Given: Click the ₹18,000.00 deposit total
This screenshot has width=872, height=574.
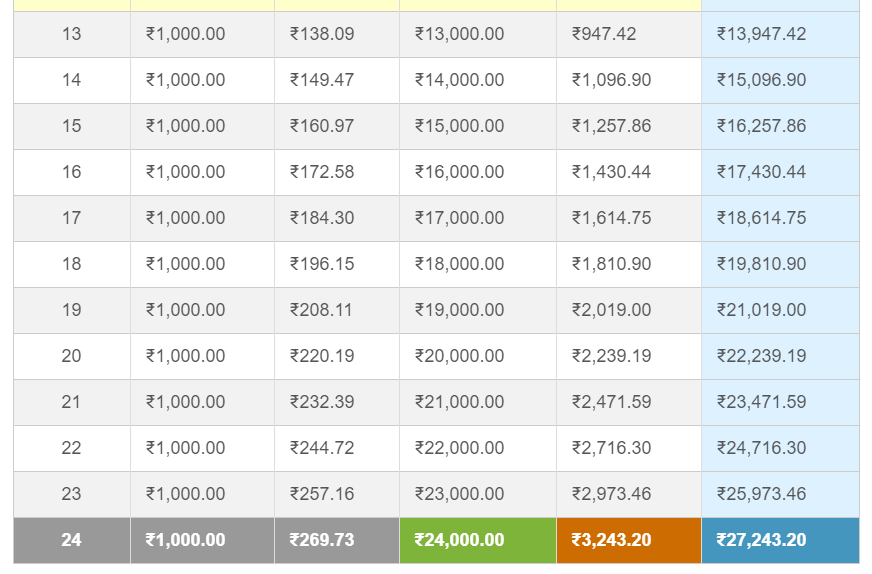Looking at the screenshot, I should point(478,264).
